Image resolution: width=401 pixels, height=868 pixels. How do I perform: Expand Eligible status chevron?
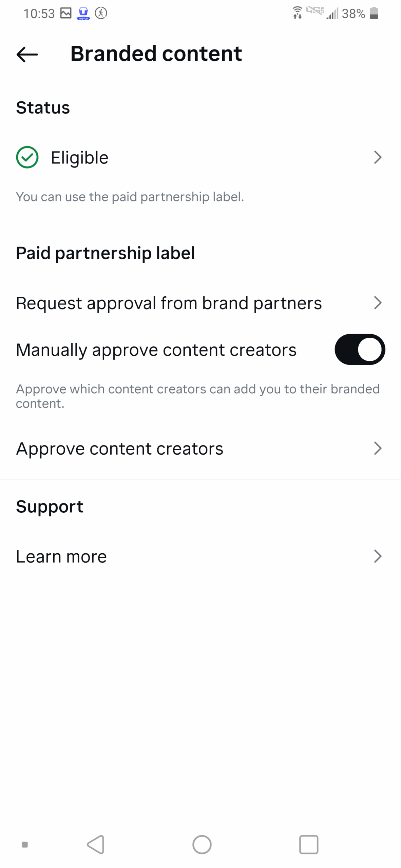(378, 157)
